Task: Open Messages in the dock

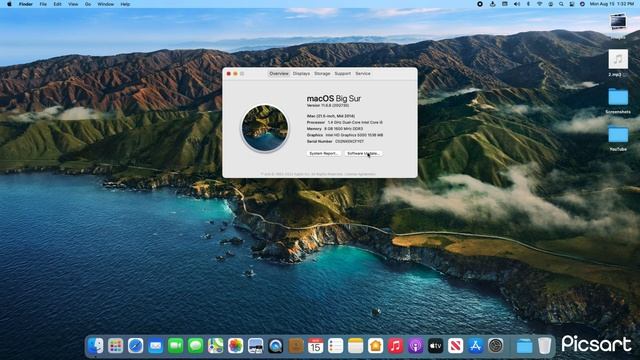Action: click(x=196, y=346)
